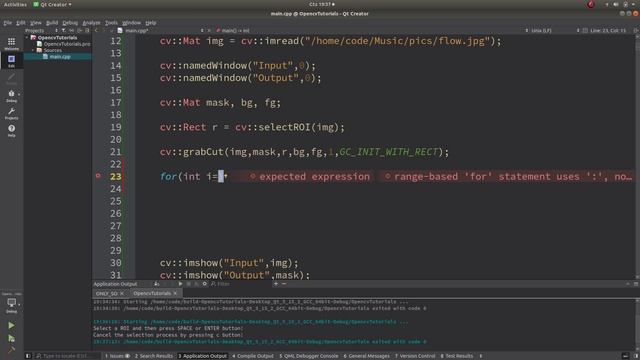
Task: Close the Projects pane sidebar
Action: [87, 31]
